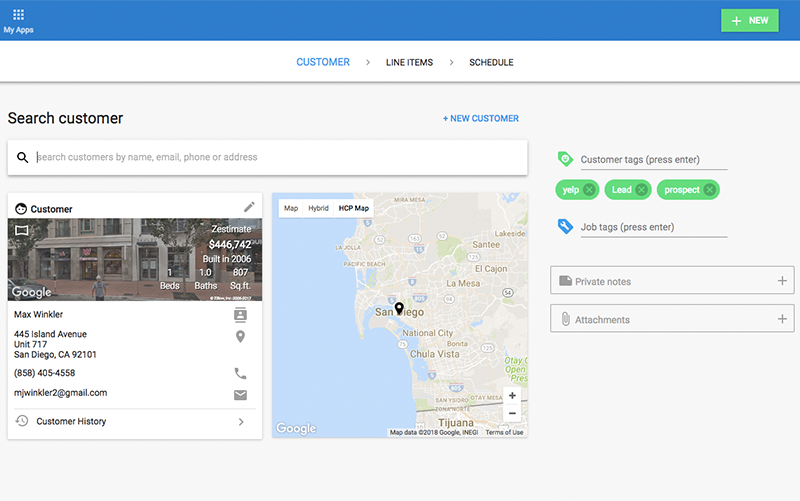Click the contact card icon beside Max Winkler

tap(240, 315)
